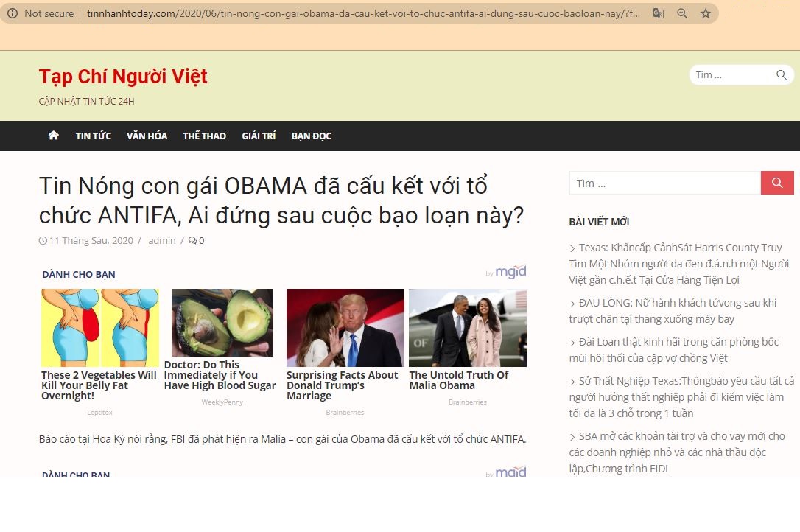Go to the GIẢI TRÍ section
Screen dimensions: 800x532
(x=259, y=136)
